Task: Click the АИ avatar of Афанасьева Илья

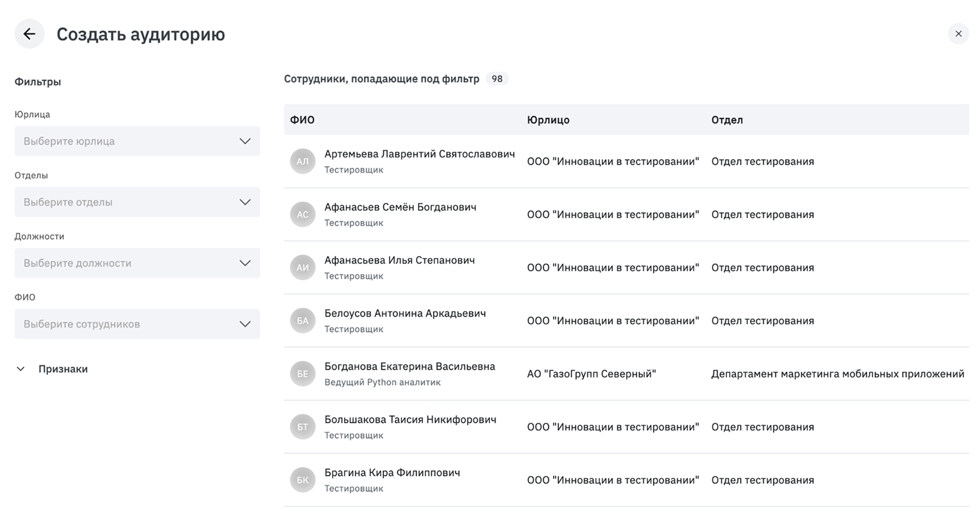Action: pos(303,267)
